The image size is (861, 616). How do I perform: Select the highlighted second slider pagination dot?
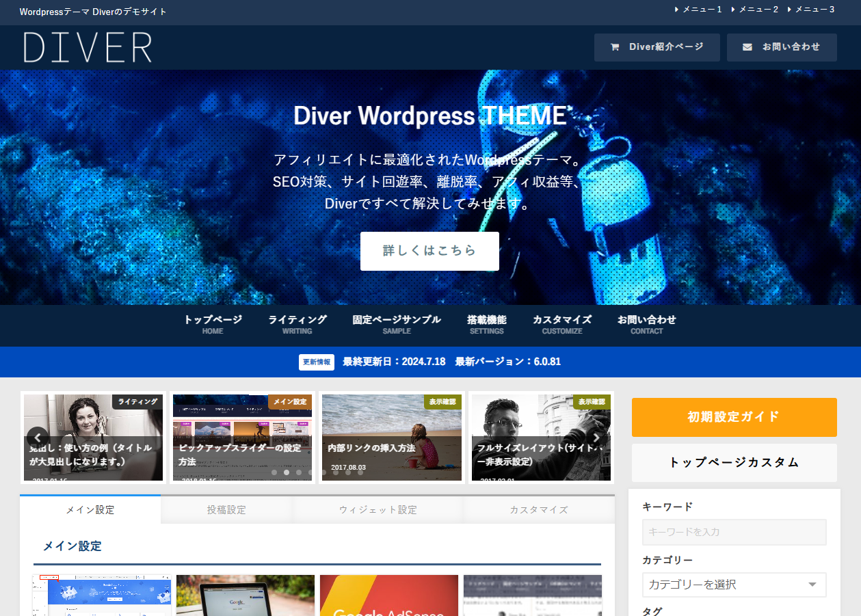click(x=287, y=472)
